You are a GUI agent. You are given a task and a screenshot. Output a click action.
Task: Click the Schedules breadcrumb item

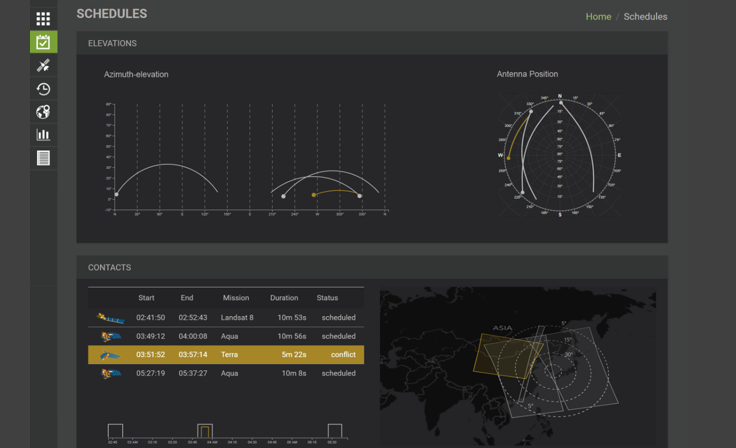click(645, 16)
